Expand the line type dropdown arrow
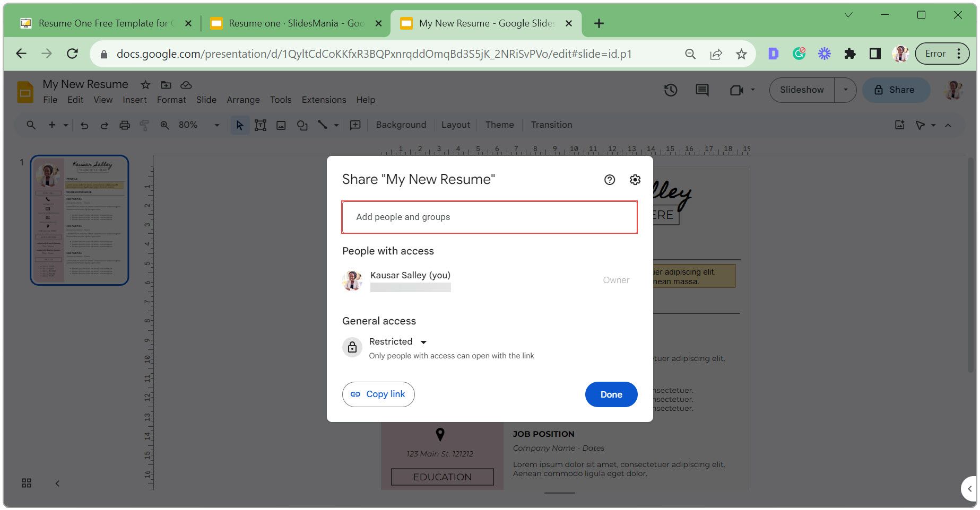 [x=336, y=125]
